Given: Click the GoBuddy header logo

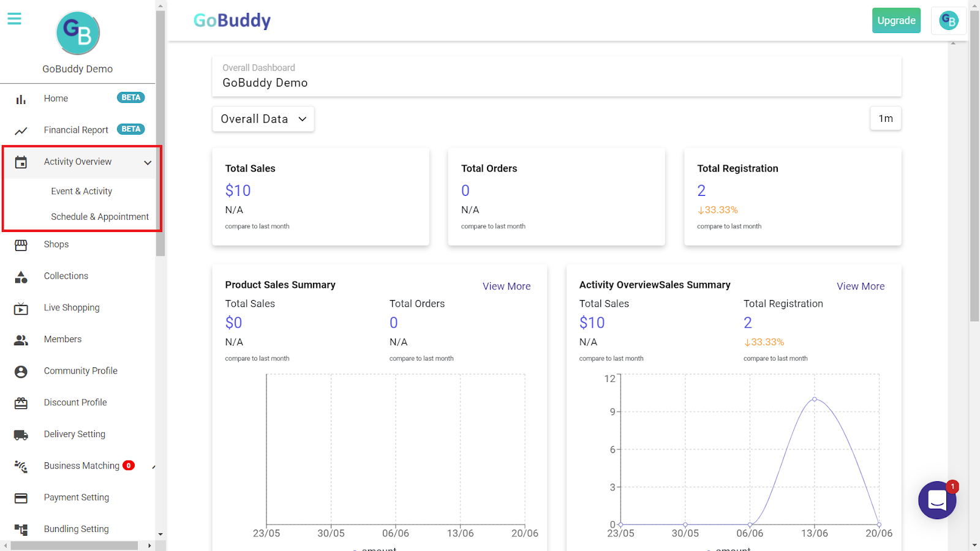Looking at the screenshot, I should tap(232, 20).
